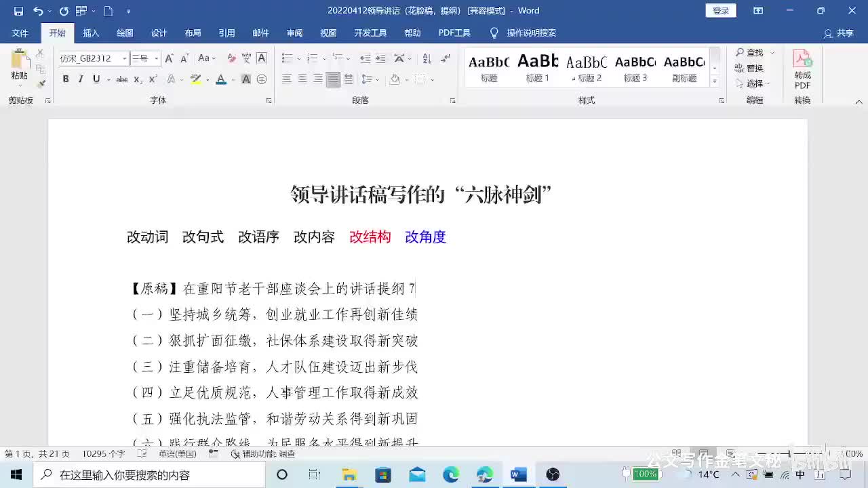Expand the line spacing dropdown
The height and width of the screenshot is (488, 868).
pyautogui.click(x=377, y=79)
